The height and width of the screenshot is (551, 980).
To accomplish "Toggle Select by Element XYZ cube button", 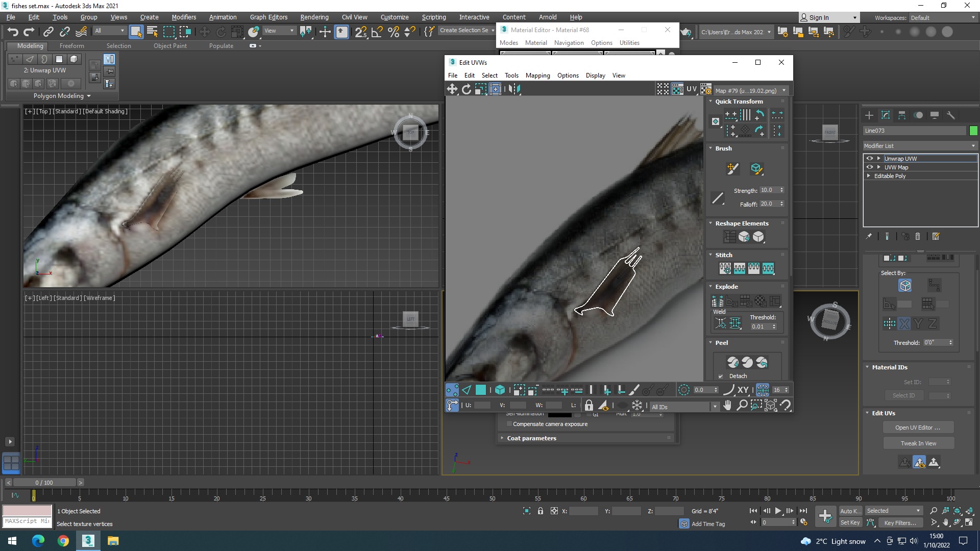I will coord(905,286).
